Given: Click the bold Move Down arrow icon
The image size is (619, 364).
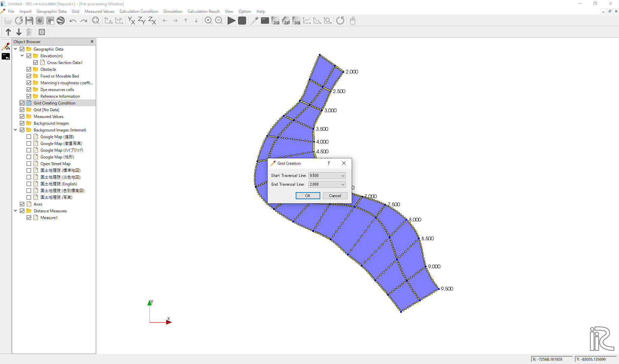Looking at the screenshot, I should (19, 32).
